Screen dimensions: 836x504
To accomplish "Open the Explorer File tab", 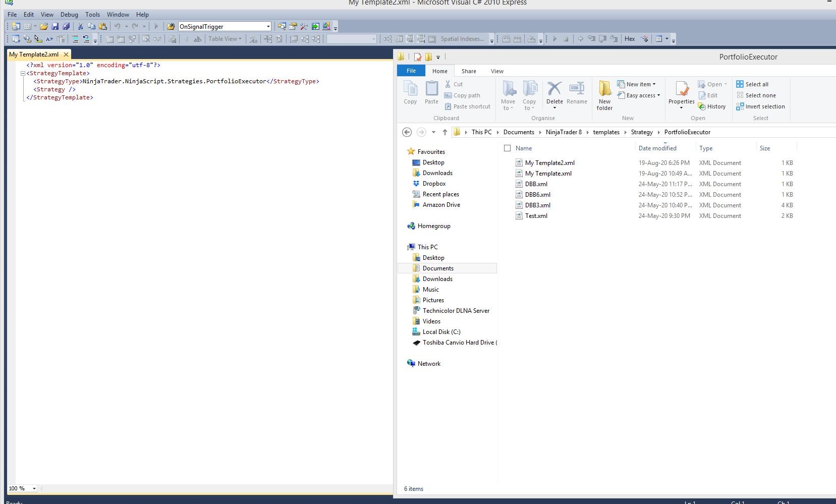I will point(411,71).
